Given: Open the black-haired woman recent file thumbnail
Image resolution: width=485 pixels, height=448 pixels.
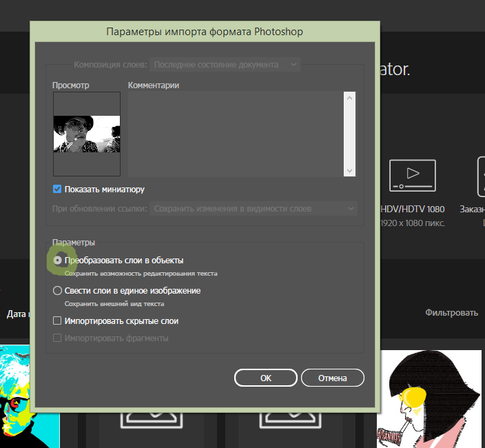Looking at the screenshot, I should coord(431,399).
